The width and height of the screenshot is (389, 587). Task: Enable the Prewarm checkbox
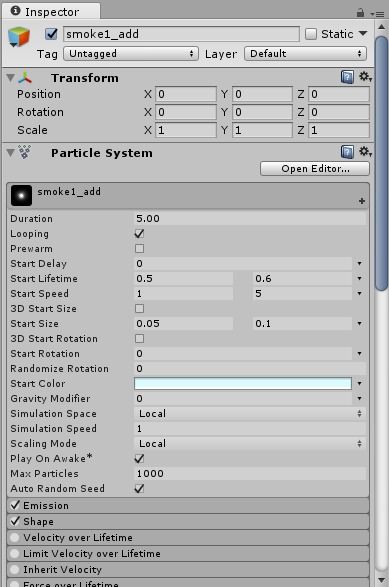pos(139,249)
